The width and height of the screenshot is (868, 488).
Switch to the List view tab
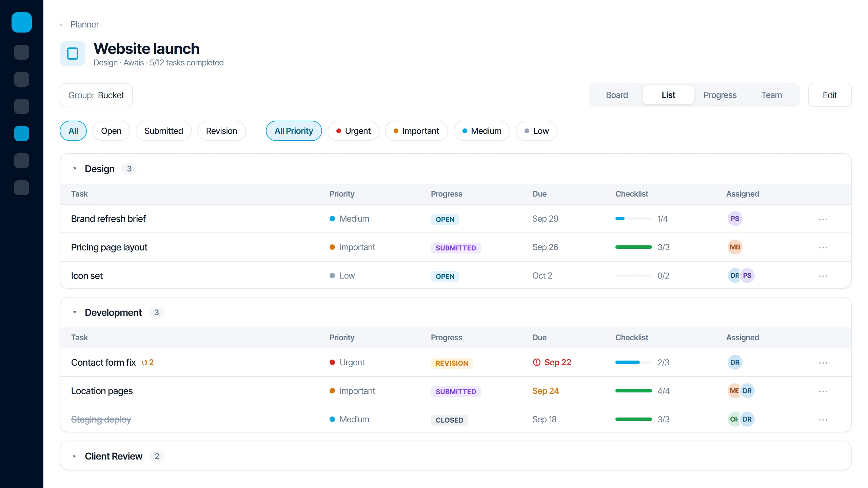[668, 95]
